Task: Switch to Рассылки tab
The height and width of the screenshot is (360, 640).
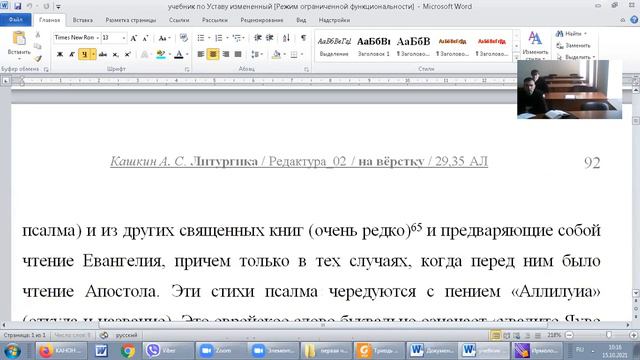Action: (x=215, y=20)
